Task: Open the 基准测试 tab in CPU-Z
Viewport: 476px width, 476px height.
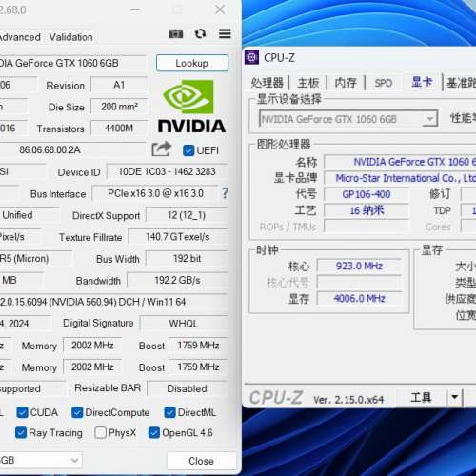Action: tap(461, 83)
